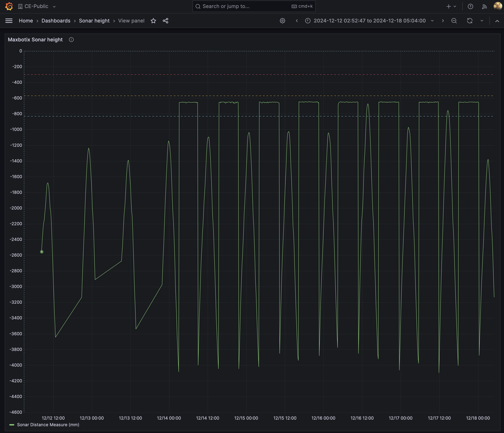The height and width of the screenshot is (433, 504).
Task: Click the first data point marker
Action: coord(42,252)
